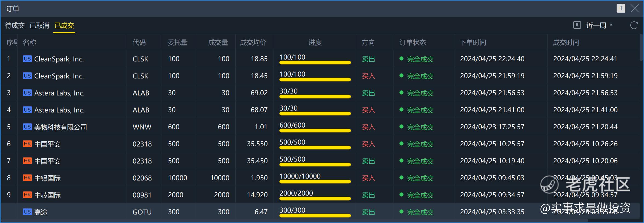Click stock code 00981

coord(142,195)
